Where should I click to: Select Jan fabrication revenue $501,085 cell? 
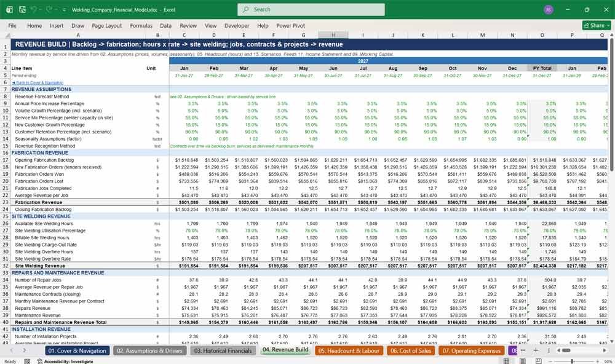point(184,202)
